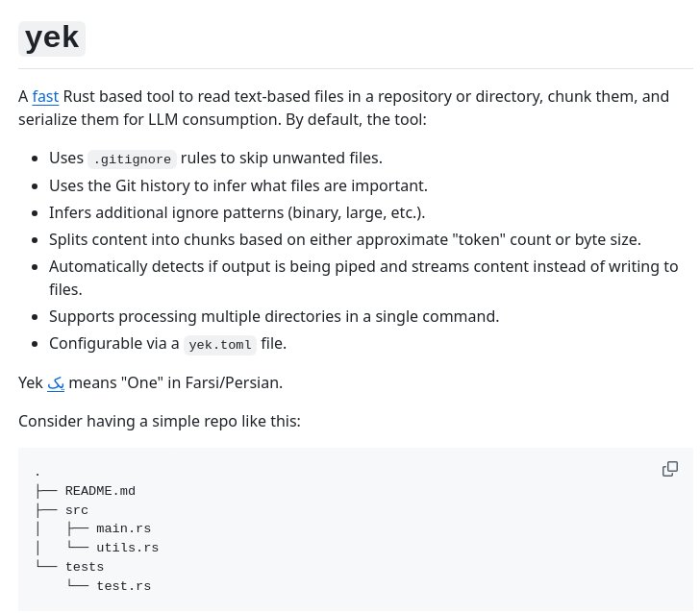This screenshot has height=613, width=700.
Task: Click main.rs in the tree listing
Action: (124, 528)
